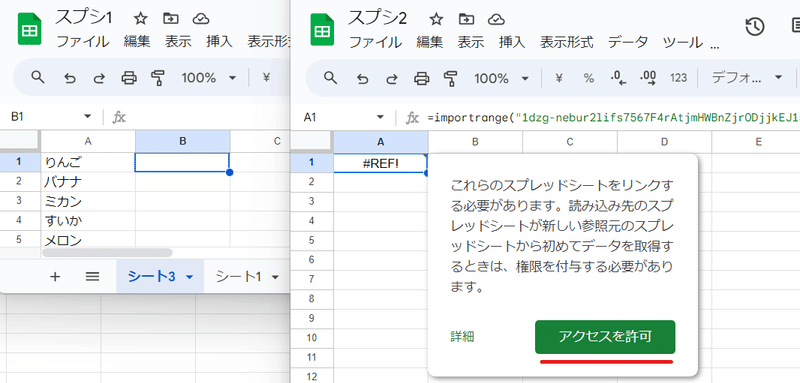
Task: Open ファイル menu in スプシ2
Action: [375, 42]
